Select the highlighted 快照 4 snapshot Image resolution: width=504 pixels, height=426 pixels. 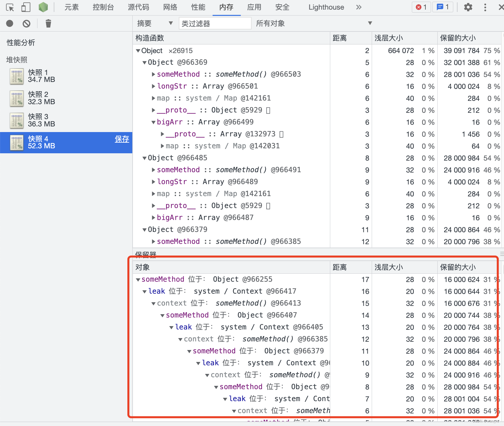(66, 143)
